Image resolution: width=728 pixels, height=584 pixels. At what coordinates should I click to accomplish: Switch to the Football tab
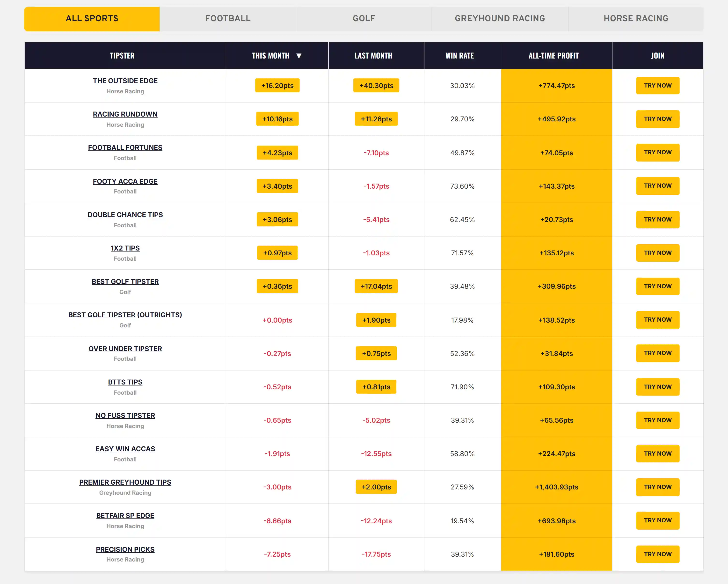(x=228, y=19)
